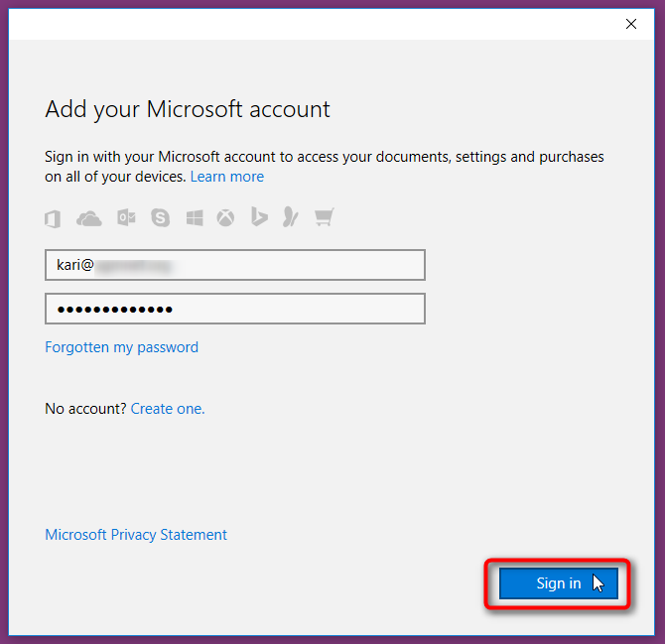Click the 'Add your Microsoft account' heading
The image size is (665, 644).
(x=188, y=110)
